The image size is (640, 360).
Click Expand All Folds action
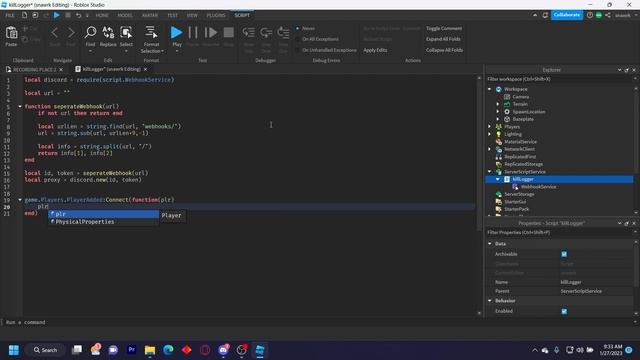click(x=443, y=39)
